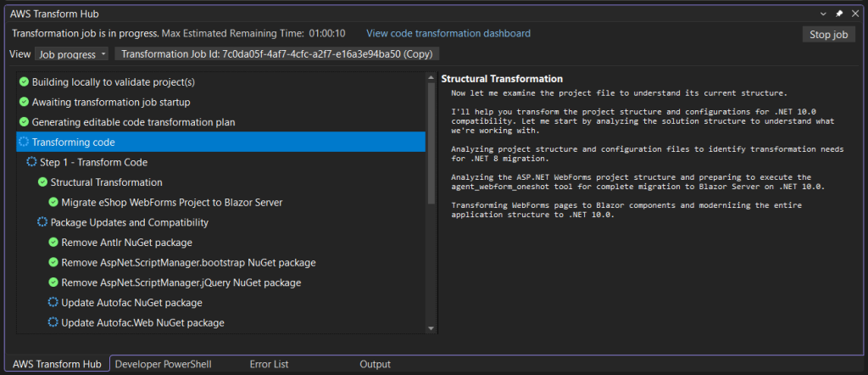Click check icon beside Generating editable code transformation plan
The image size is (868, 375).
(x=24, y=122)
